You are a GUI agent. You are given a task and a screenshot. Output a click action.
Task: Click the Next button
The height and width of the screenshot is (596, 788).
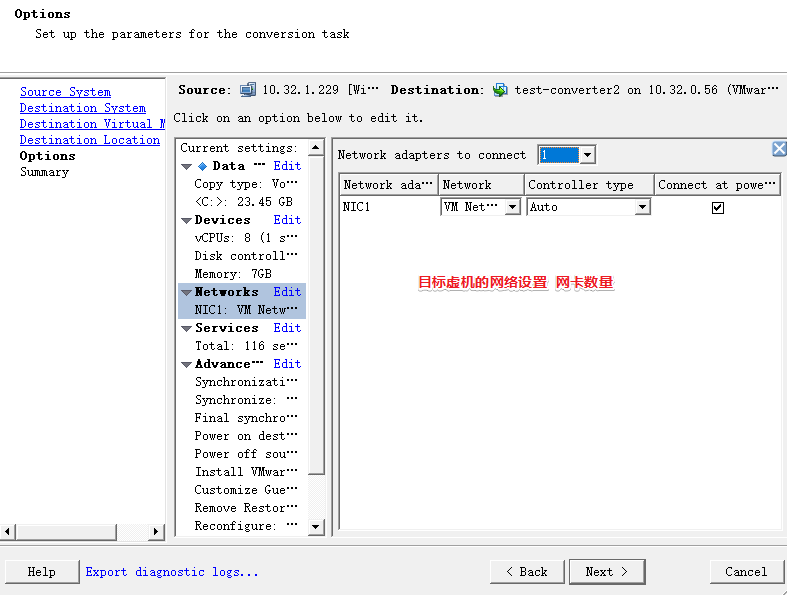[x=606, y=572]
